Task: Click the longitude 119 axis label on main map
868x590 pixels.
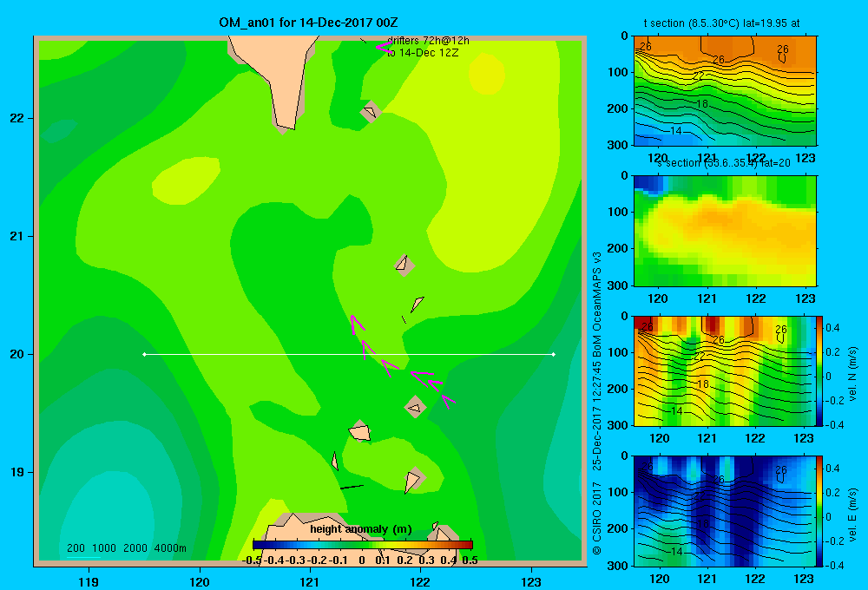Action: 89,581
